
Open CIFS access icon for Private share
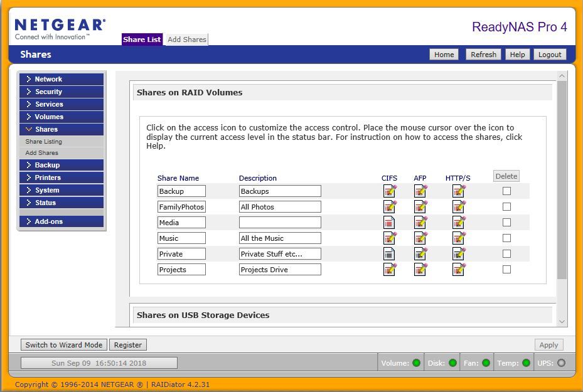coord(390,253)
